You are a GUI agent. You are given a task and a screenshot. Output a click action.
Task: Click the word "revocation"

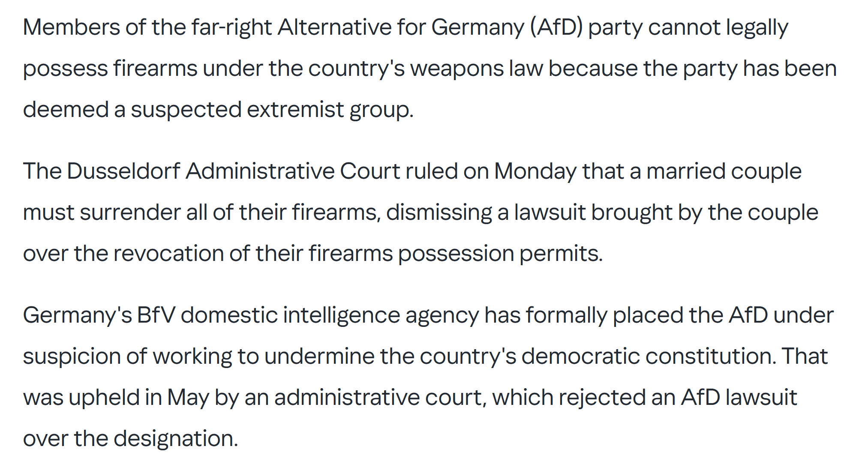pyautogui.click(x=168, y=254)
